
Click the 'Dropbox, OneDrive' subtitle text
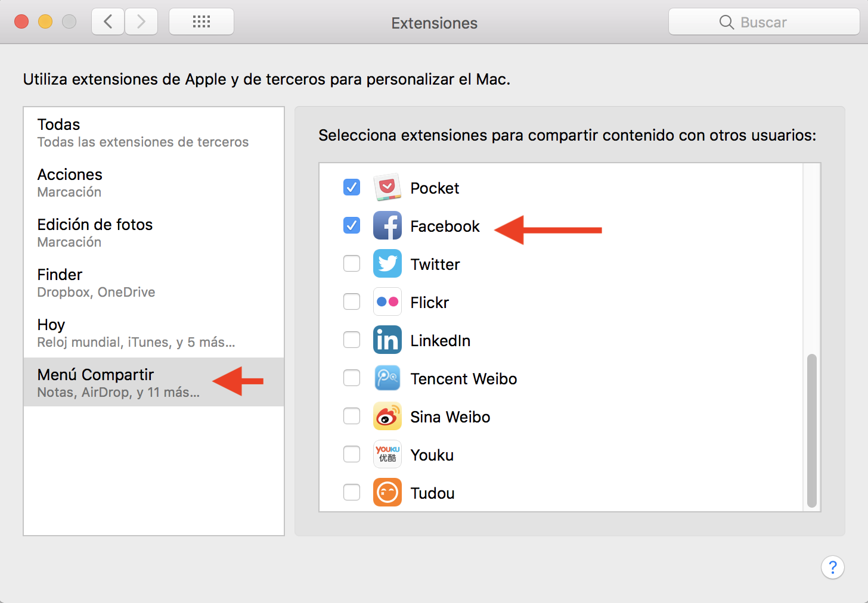[96, 292]
